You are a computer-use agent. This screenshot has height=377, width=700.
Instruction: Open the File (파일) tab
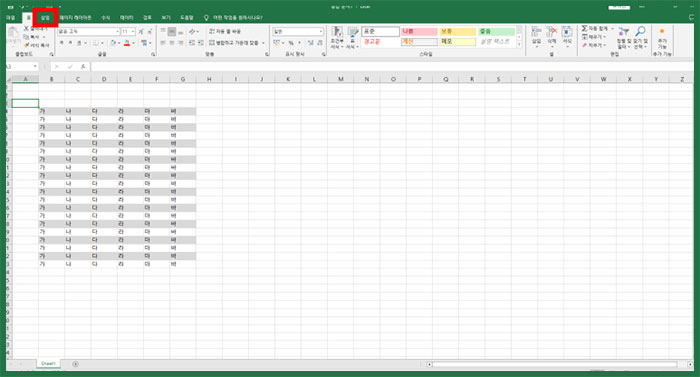coord(11,18)
